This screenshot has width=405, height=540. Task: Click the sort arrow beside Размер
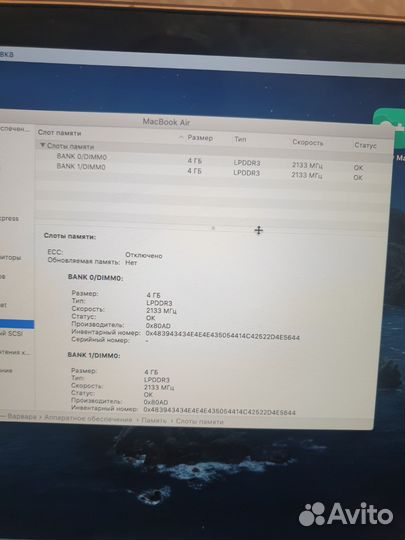tap(181, 137)
